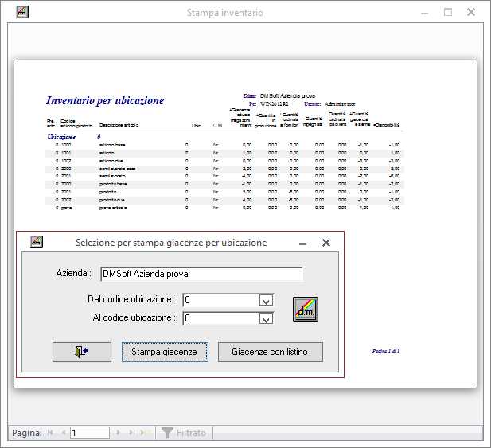Click the Administrator user name in report header
Image resolution: width=491 pixels, height=448 pixels.
pyautogui.click(x=340, y=104)
